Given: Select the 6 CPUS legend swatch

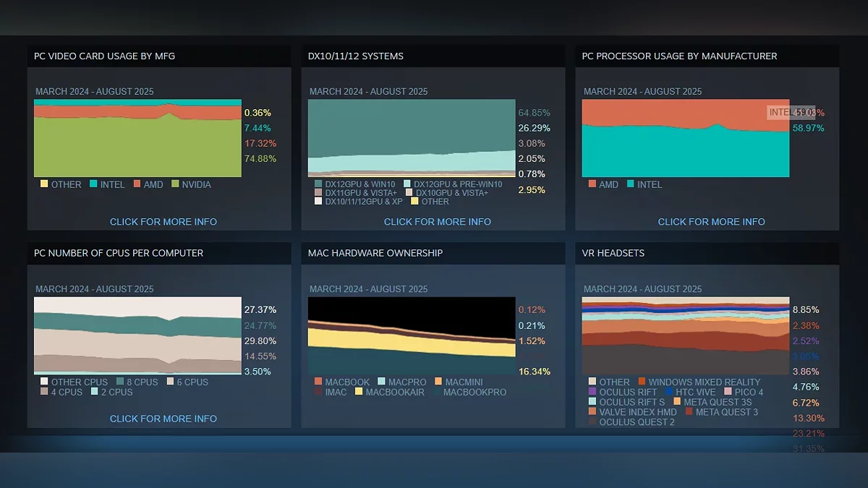Looking at the screenshot, I should coord(171,382).
